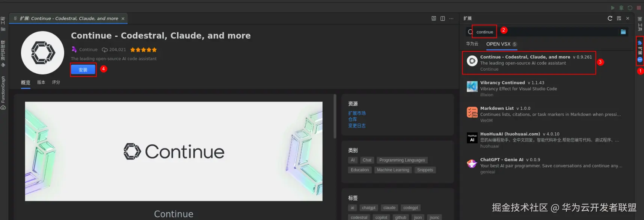This screenshot has height=220, width=644.
Task: Click the jsonc label tag
Action: (x=434, y=217)
